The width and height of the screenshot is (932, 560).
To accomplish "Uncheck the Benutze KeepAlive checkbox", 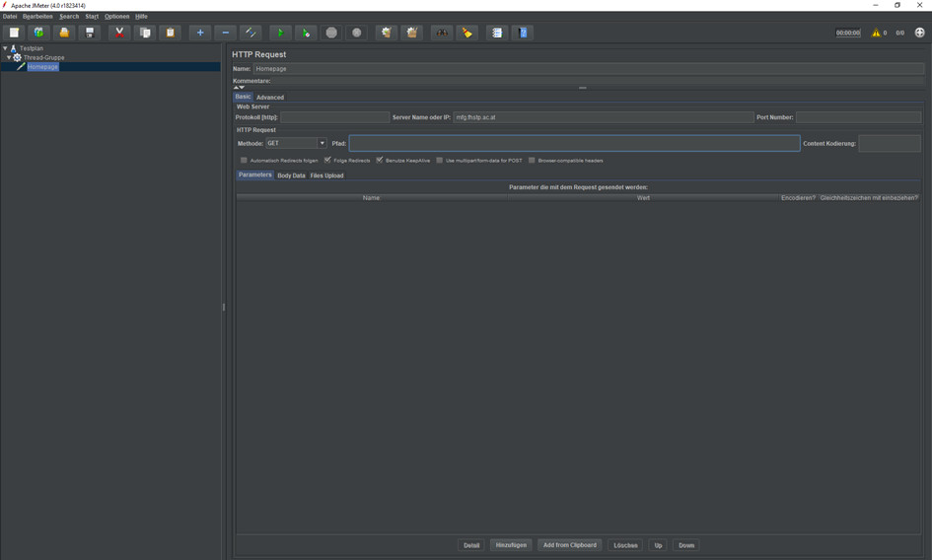I will pos(380,160).
